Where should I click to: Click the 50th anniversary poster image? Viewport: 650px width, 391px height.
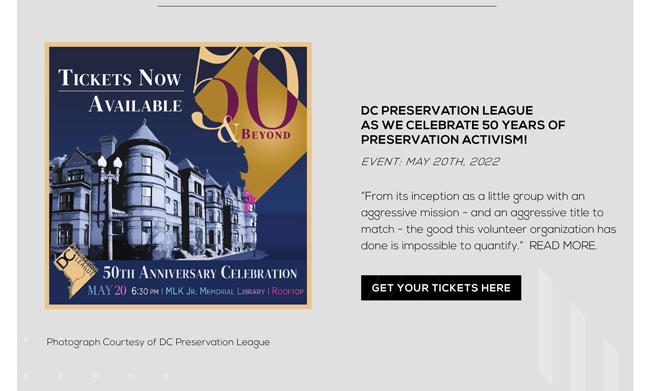click(178, 175)
